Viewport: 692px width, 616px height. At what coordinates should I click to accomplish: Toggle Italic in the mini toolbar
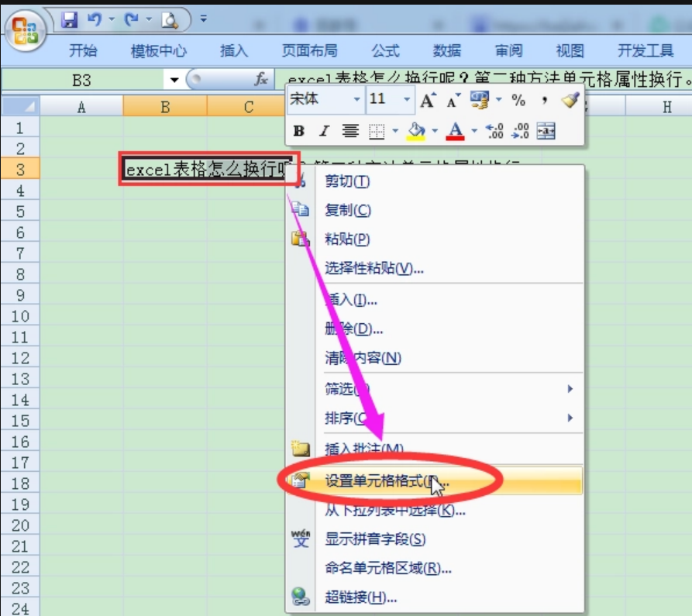(x=324, y=131)
